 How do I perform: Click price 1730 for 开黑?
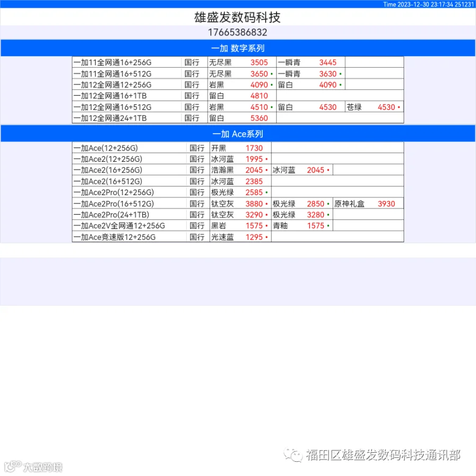(254, 148)
